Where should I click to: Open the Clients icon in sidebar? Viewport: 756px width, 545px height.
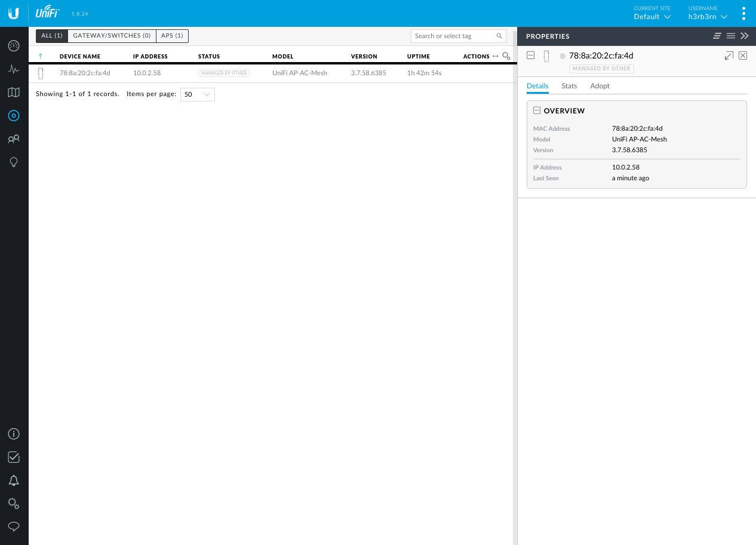pyautogui.click(x=14, y=139)
